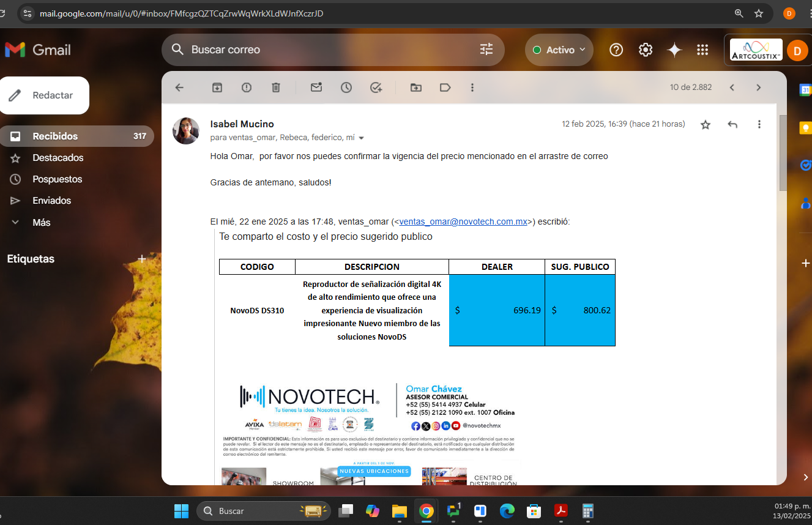This screenshot has height=525, width=812.
Task: Archive this email
Action: (217, 87)
